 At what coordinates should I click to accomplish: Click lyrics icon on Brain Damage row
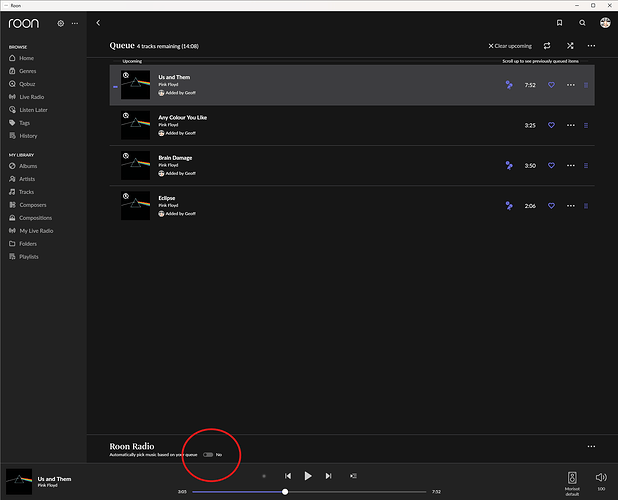(x=509, y=165)
